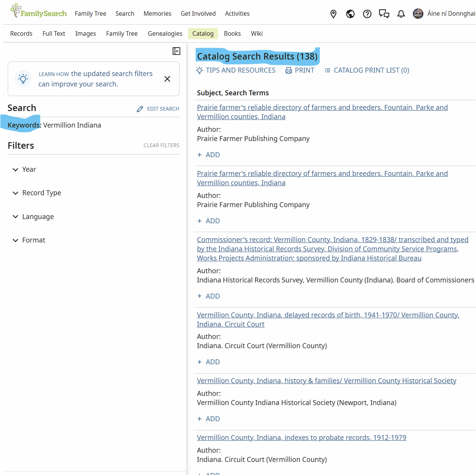The width and height of the screenshot is (476, 475).
Task: Click the Keywords: Vermillion Indiana text
Action: tap(54, 125)
